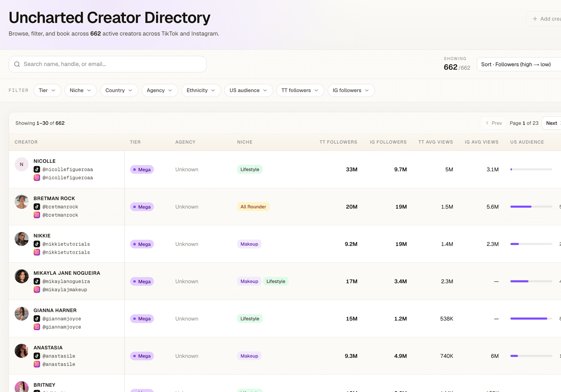Open the BRETMAN ROCK creator name

(54, 199)
